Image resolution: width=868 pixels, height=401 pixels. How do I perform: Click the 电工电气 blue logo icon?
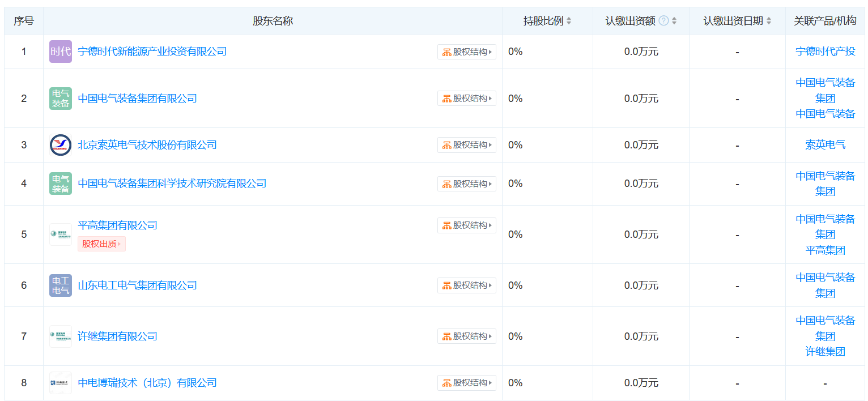[x=61, y=285]
